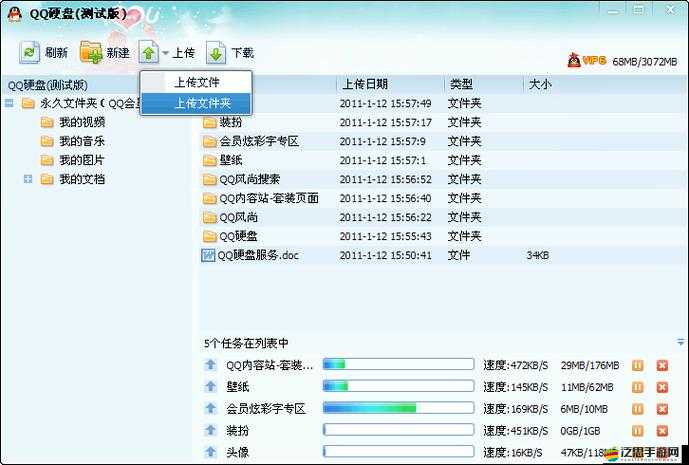The width and height of the screenshot is (689, 465).
Task: Collapse the 永久文件夹 tree node
Action: pos(9,103)
